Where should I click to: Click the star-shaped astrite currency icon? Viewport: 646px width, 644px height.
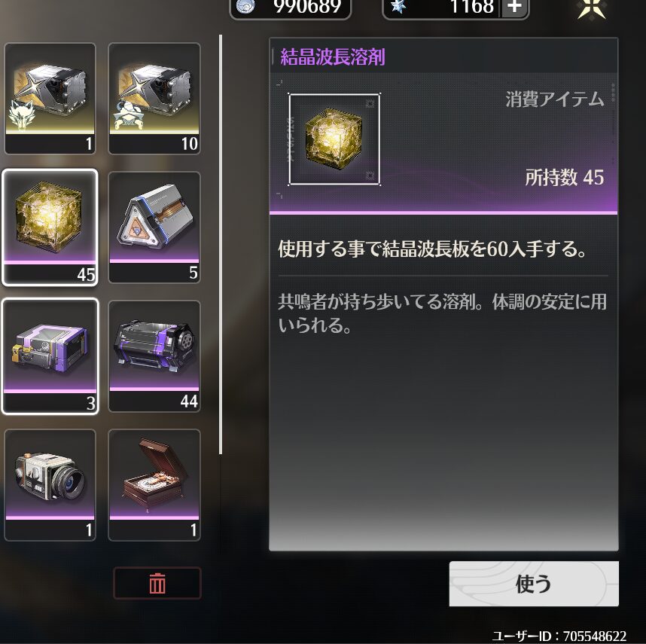click(x=398, y=6)
